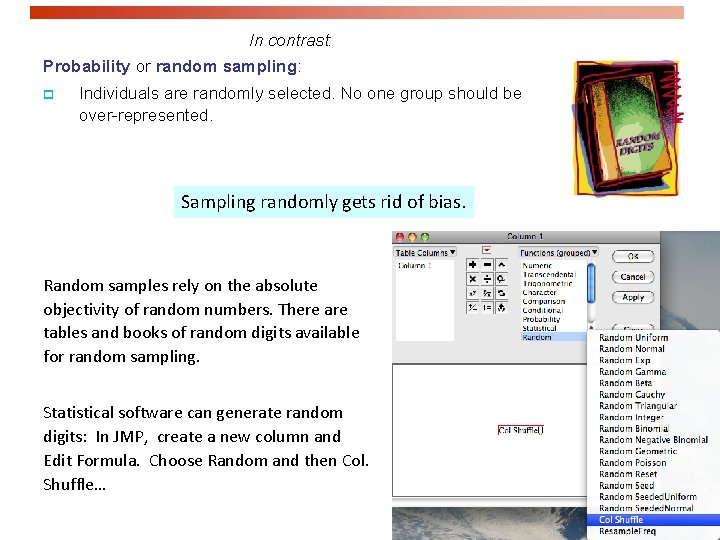720x540 pixels.
Task: Click the caret insert keypad button
Action: [x=501, y=265]
